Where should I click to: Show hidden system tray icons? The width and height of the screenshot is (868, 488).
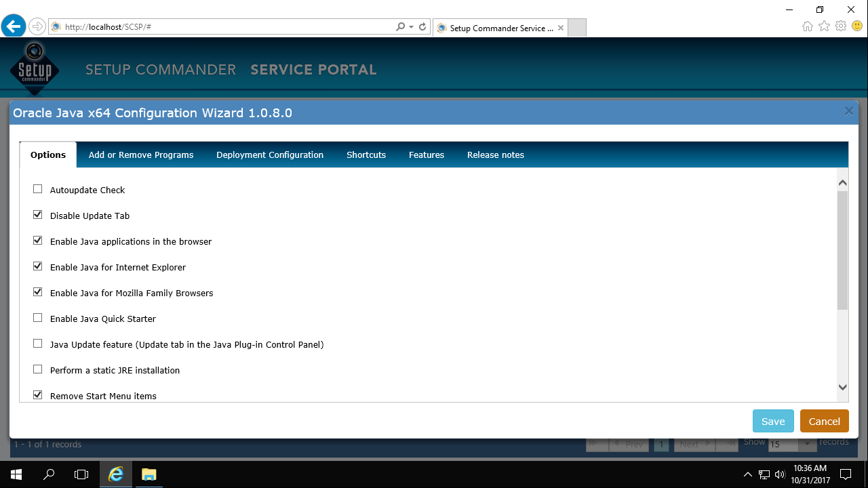point(748,474)
